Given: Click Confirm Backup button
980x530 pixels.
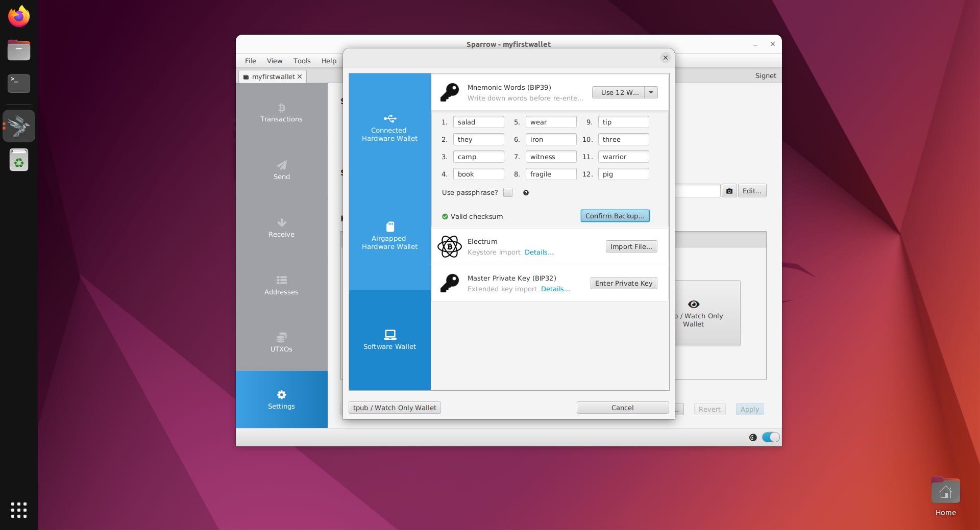Looking at the screenshot, I should pos(615,216).
